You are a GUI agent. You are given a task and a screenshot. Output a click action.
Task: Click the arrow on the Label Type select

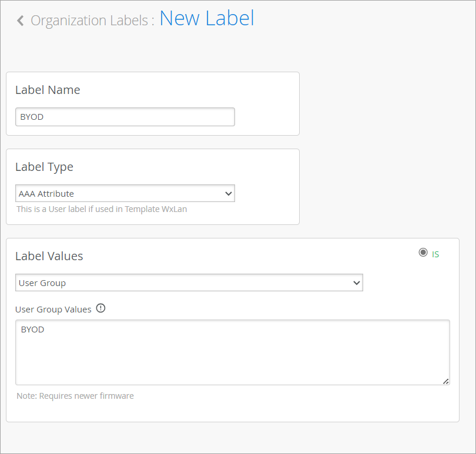coord(228,193)
